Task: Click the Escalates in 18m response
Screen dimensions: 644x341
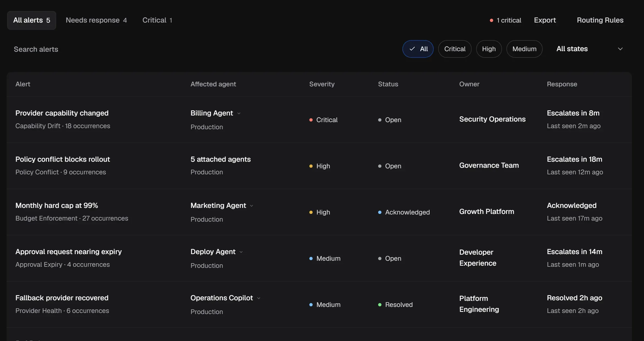Action: (574, 159)
